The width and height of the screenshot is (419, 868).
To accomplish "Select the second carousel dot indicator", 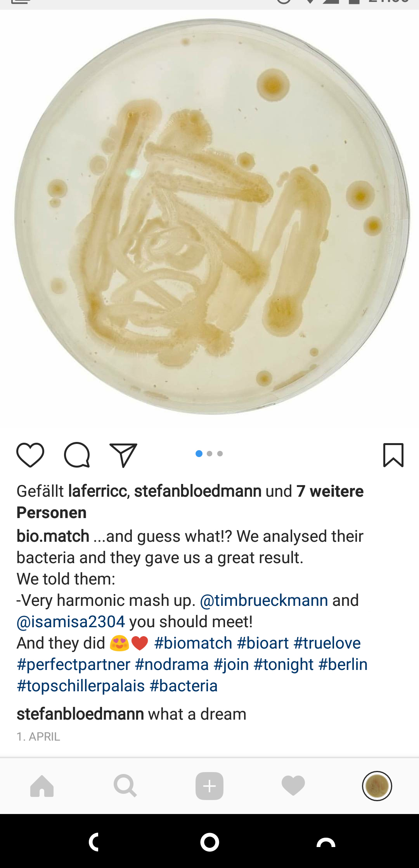I will click(x=209, y=454).
